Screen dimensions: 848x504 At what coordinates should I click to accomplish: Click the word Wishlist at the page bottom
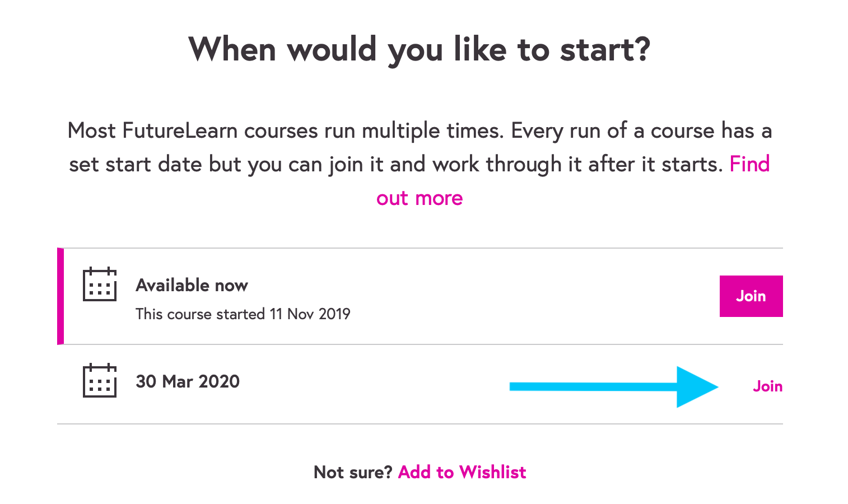[x=492, y=472]
